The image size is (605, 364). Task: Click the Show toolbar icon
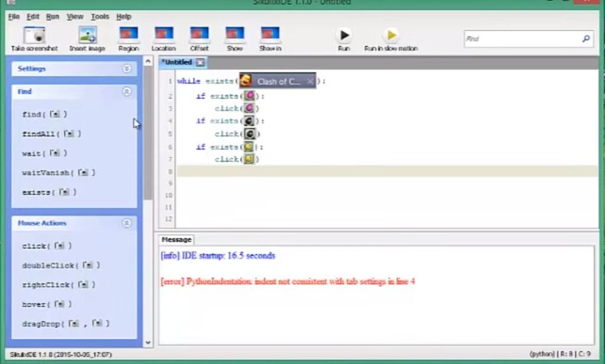[x=235, y=34]
